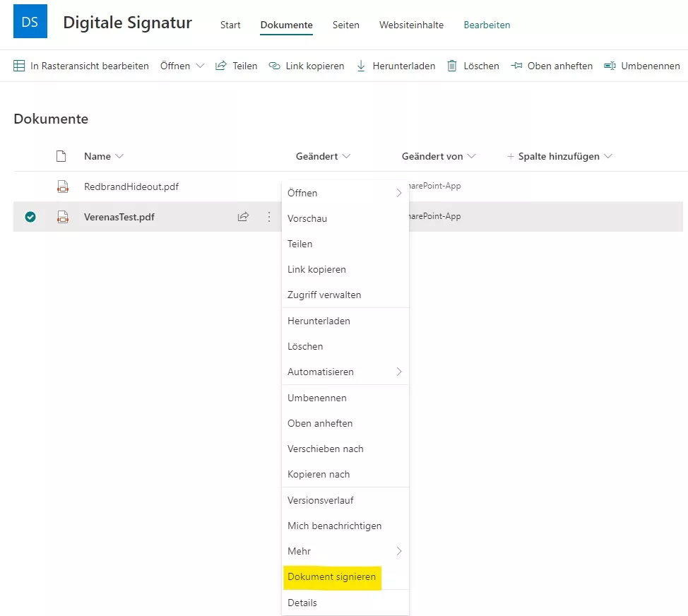Viewport: 688px width, 616px height.
Task: Click Spalte hinzufügen to add a column
Action: [x=559, y=156]
